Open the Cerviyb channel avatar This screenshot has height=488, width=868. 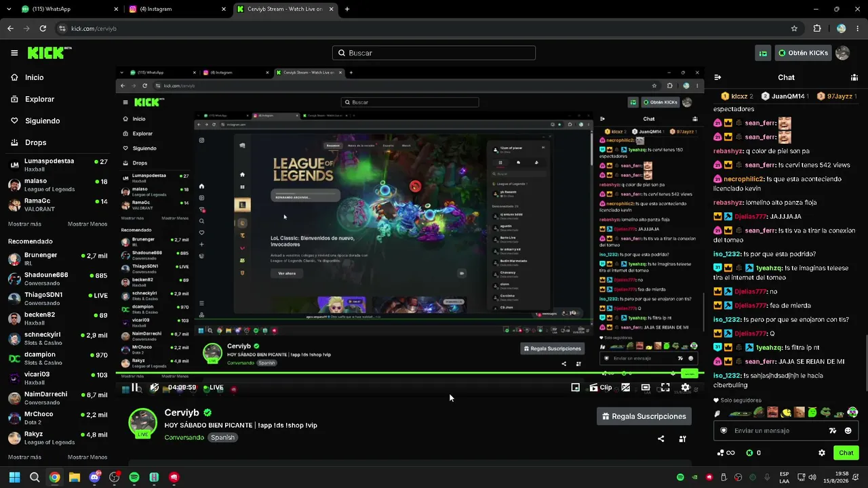pyautogui.click(x=142, y=422)
